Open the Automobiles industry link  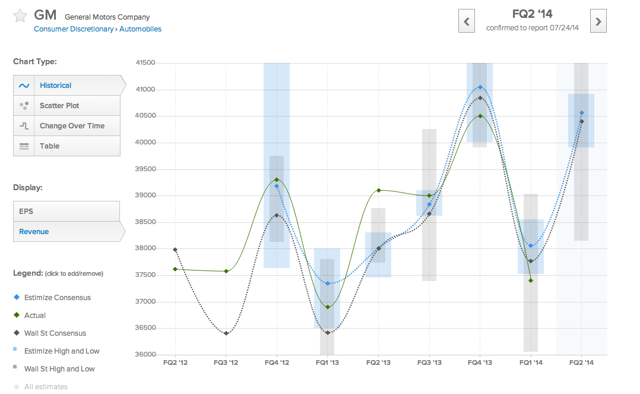coord(140,29)
